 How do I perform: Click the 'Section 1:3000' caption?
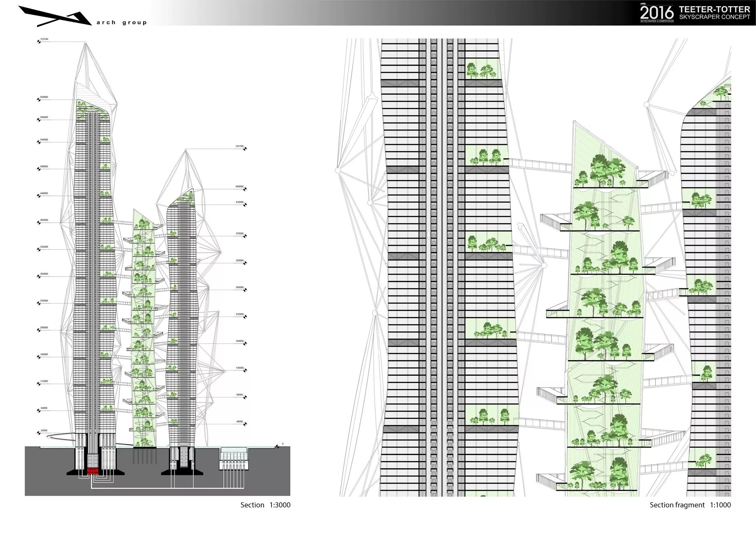[x=265, y=505]
